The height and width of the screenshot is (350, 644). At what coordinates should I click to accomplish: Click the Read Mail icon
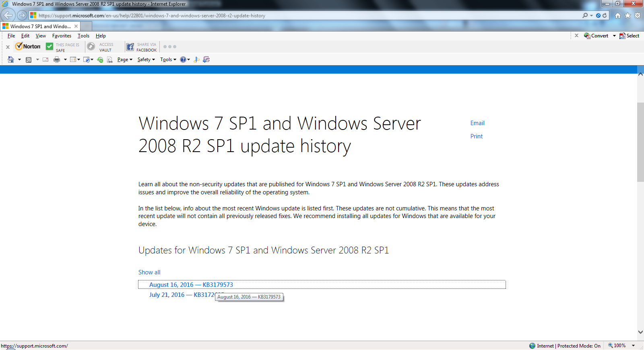click(x=45, y=60)
